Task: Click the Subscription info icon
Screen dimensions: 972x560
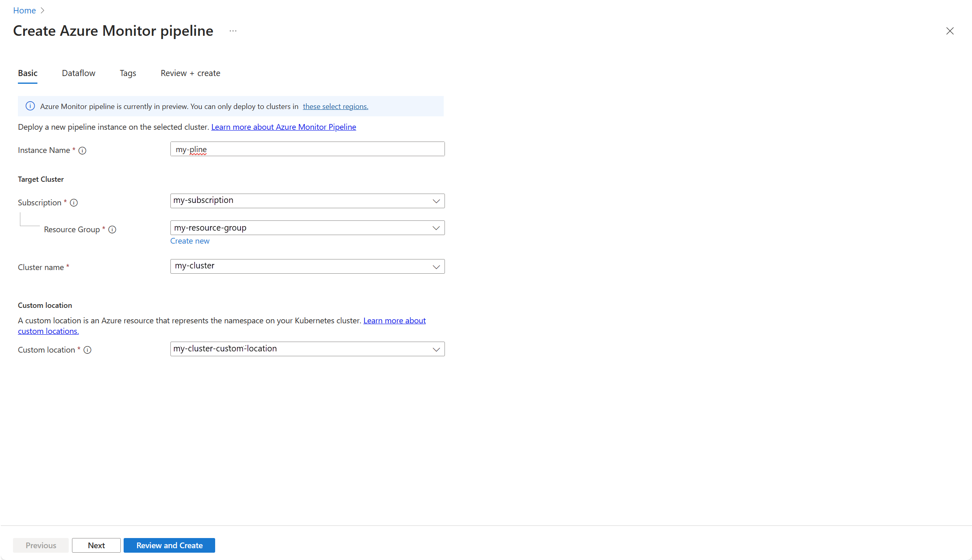Action: 74,203
